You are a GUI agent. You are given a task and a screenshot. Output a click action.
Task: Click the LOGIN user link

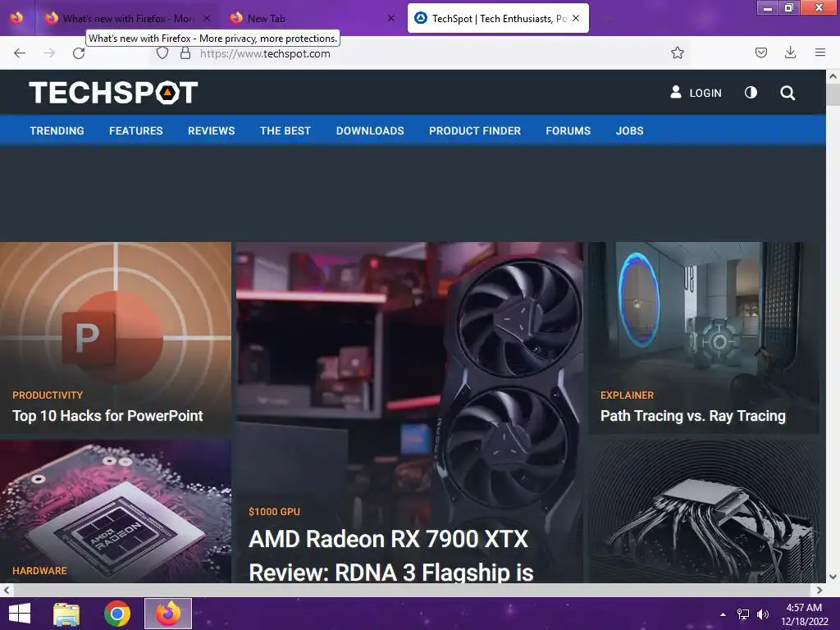click(x=696, y=93)
